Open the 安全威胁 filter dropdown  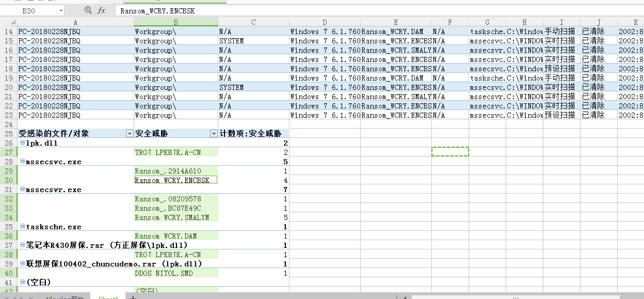[214, 134]
